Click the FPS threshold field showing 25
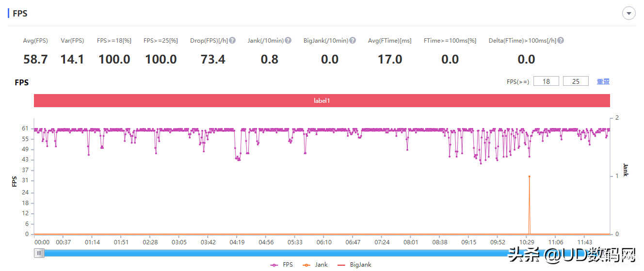This screenshot has width=644, height=271. [576, 81]
